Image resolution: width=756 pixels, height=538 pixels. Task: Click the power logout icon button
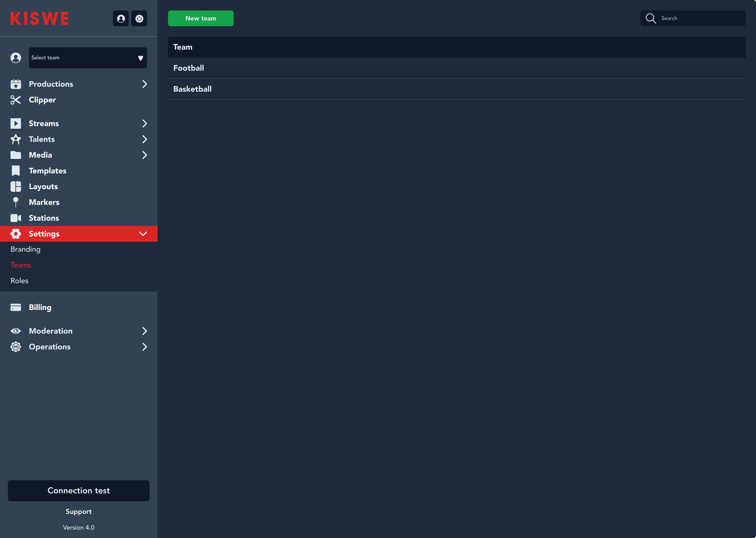click(x=139, y=19)
